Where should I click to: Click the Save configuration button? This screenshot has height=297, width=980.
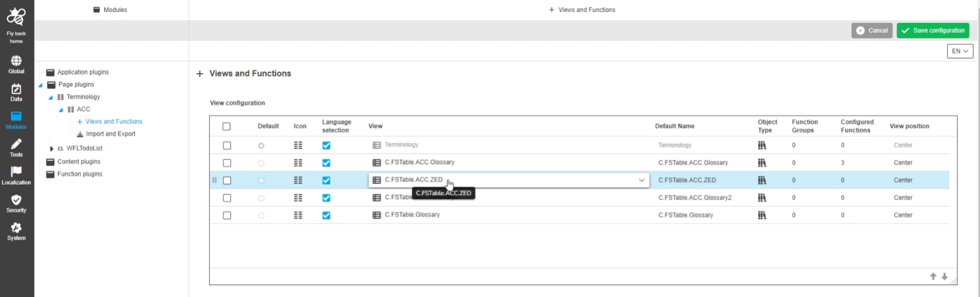point(933,30)
